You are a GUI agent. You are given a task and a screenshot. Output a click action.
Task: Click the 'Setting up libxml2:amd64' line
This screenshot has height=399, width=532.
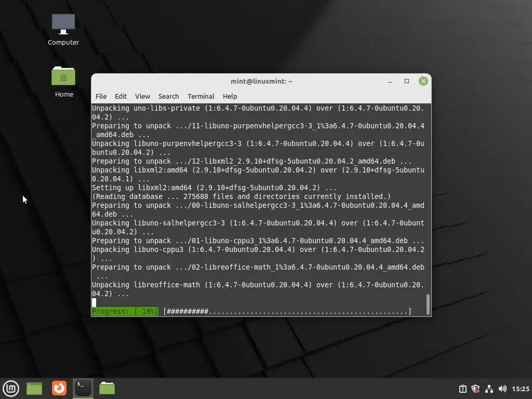tap(214, 188)
